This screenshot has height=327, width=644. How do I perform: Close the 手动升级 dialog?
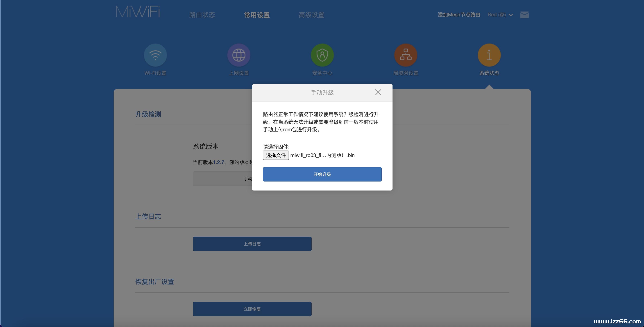point(378,92)
